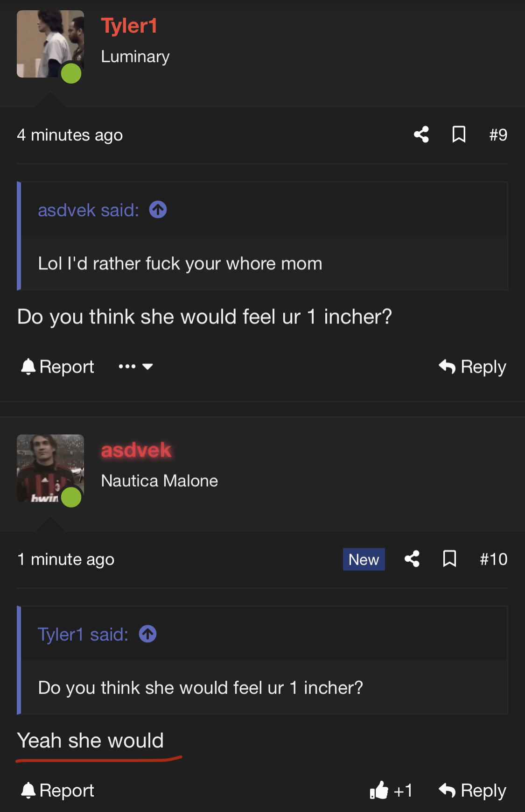
Task: View asdvek's avatar picture
Action: click(50, 468)
